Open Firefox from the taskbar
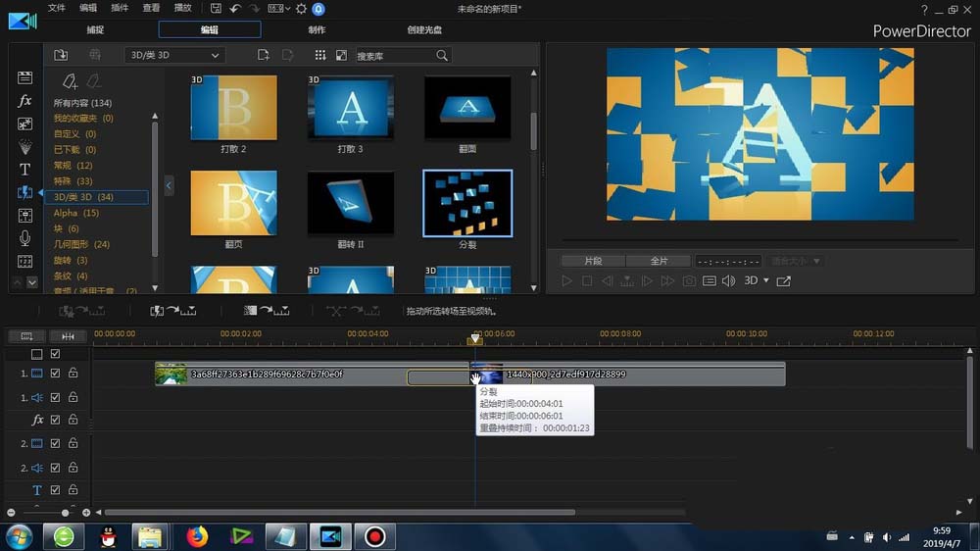 point(196,536)
